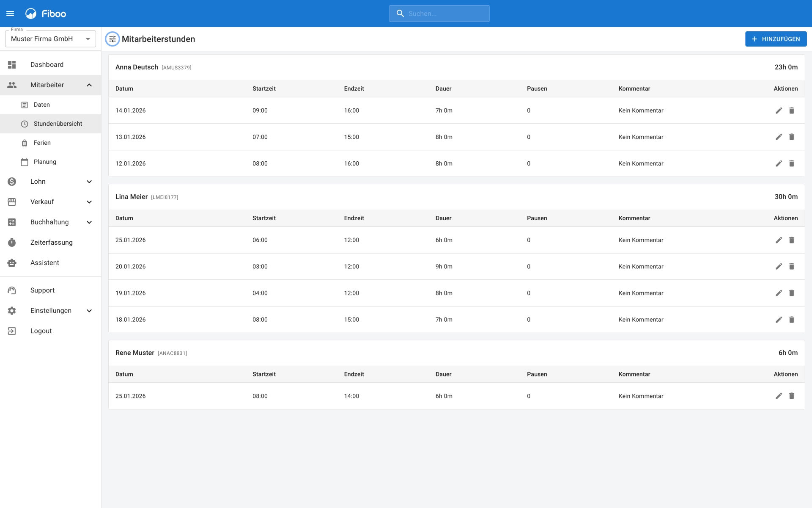Screen dimensions: 812x508
Task: Delete Lina Meier's 18.01.2026 entry
Action: 792,320
